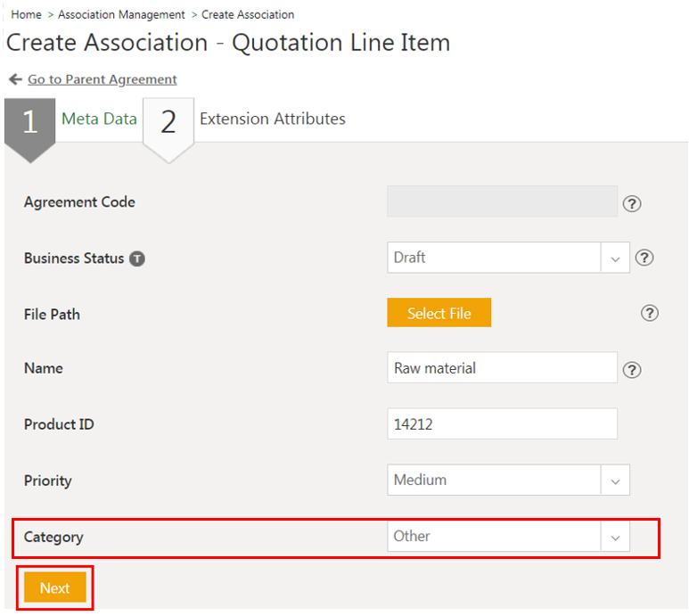This screenshot has height=616, width=689.
Task: Click the T badge beside Business Status label
Action: [x=136, y=259]
